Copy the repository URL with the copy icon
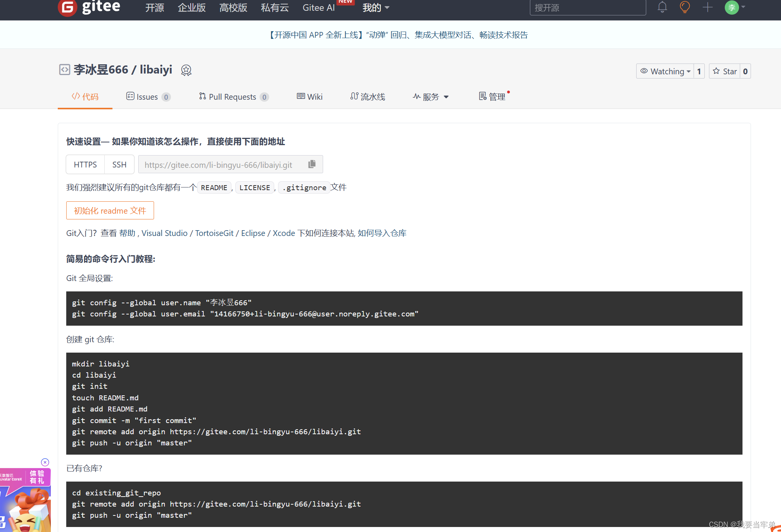This screenshot has height=532, width=781. [x=312, y=164]
